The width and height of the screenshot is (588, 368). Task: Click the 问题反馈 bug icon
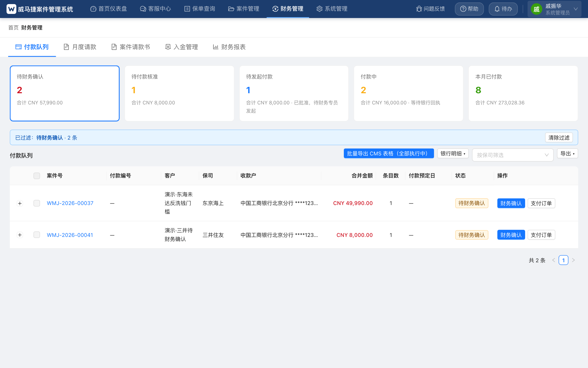(x=419, y=9)
